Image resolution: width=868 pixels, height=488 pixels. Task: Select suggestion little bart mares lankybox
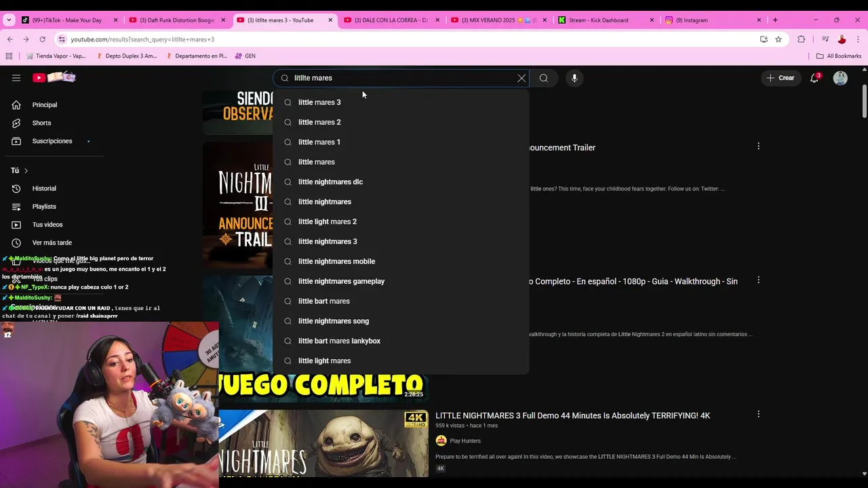tap(400, 341)
